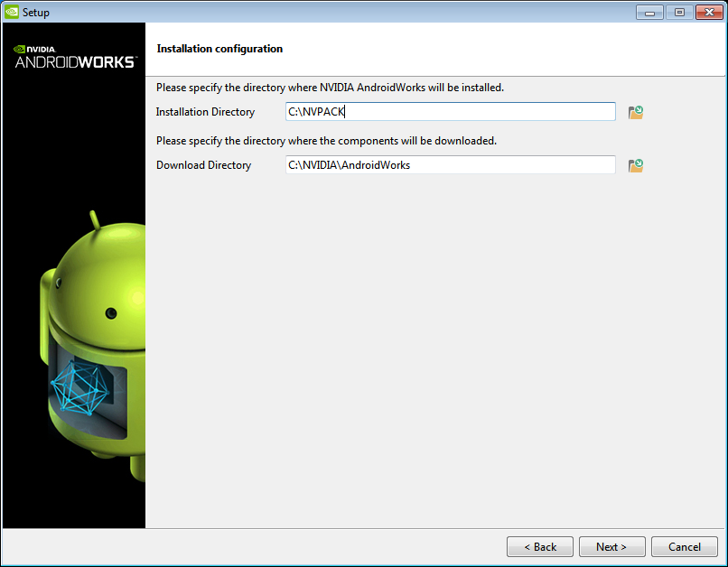This screenshot has height=567, width=728.
Task: Cancel the AndroidWorks installation
Action: pyautogui.click(x=685, y=547)
